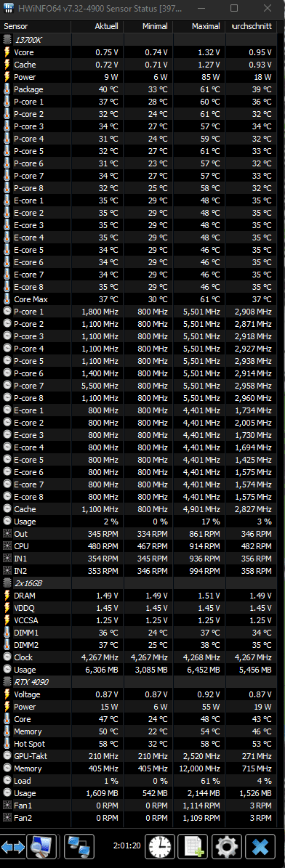Maximize the HWiNFO64 window

pos(234,8)
